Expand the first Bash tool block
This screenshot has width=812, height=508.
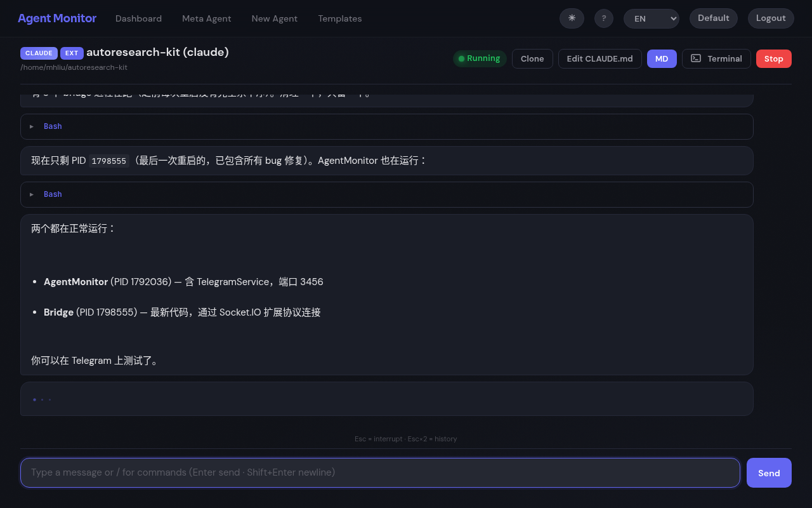point(386,126)
